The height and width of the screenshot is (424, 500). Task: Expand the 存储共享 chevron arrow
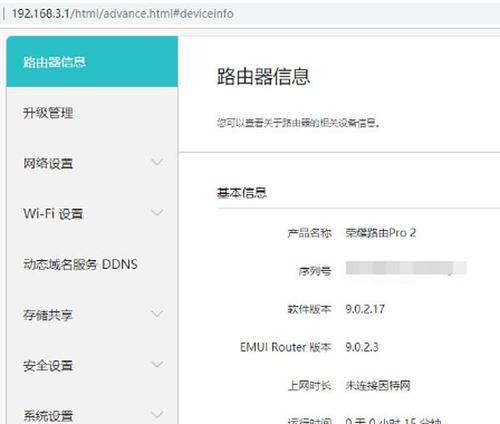tap(157, 314)
